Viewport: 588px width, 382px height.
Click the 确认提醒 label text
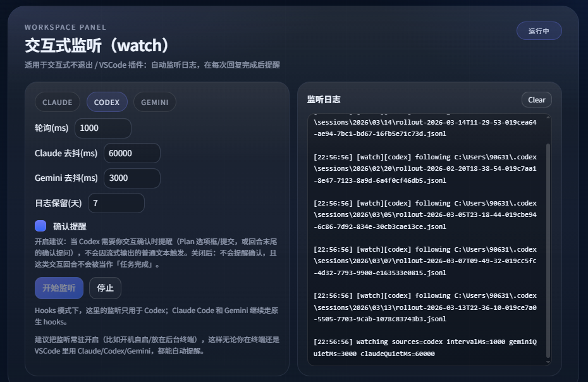click(70, 226)
